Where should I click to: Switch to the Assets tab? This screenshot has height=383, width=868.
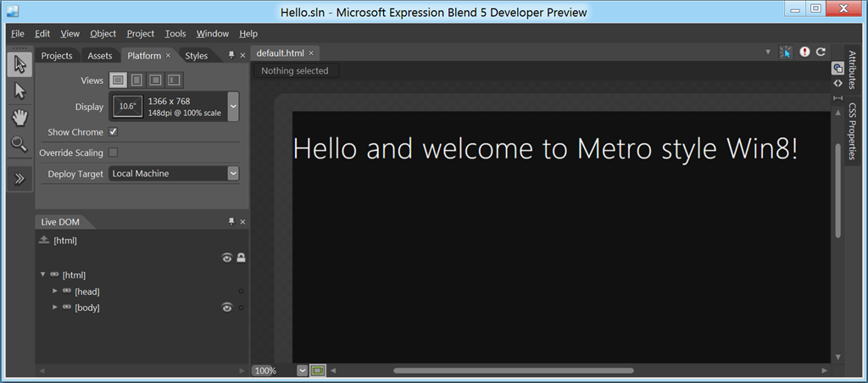(x=100, y=55)
